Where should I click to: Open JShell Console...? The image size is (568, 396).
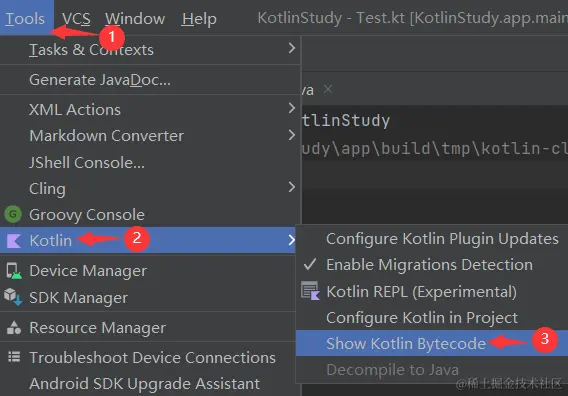pos(150,162)
